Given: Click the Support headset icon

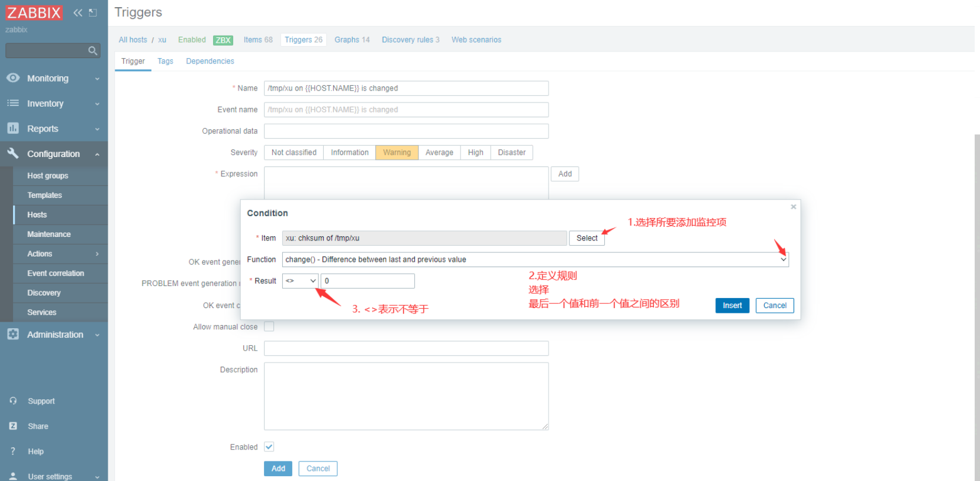Looking at the screenshot, I should pos(13,401).
